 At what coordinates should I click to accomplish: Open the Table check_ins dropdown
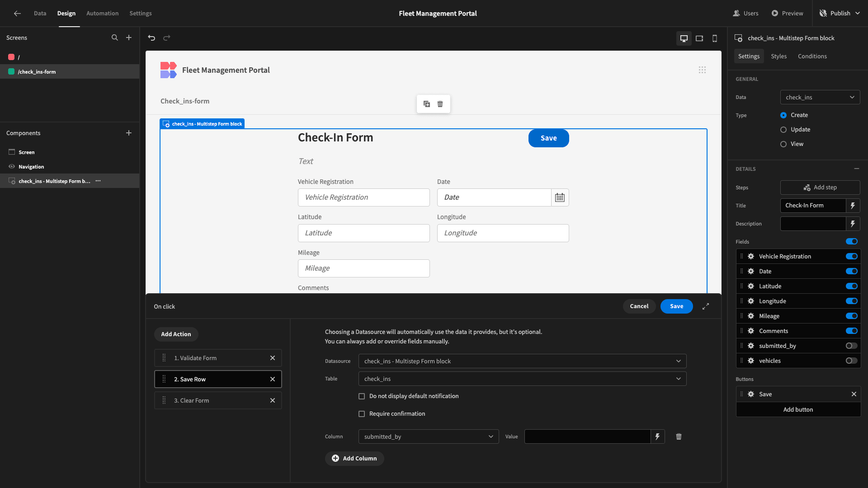pyautogui.click(x=522, y=379)
